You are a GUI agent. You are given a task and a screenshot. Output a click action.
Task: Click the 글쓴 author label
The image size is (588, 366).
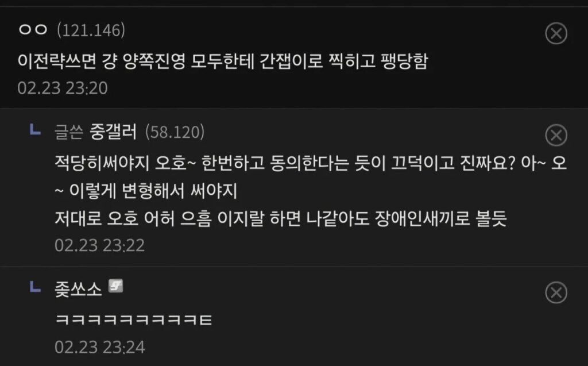pos(69,132)
